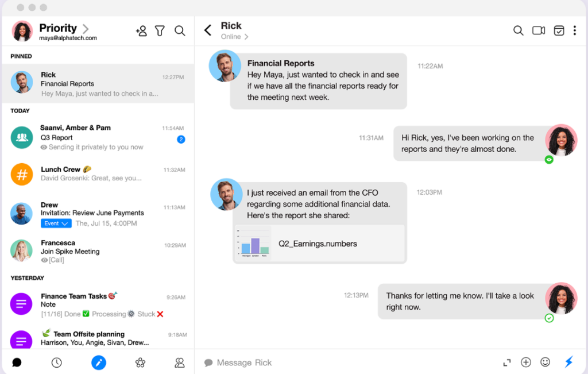588x374 pixels.
Task: Open the Q2_Earnings.numbers attachment
Action: [x=319, y=244]
